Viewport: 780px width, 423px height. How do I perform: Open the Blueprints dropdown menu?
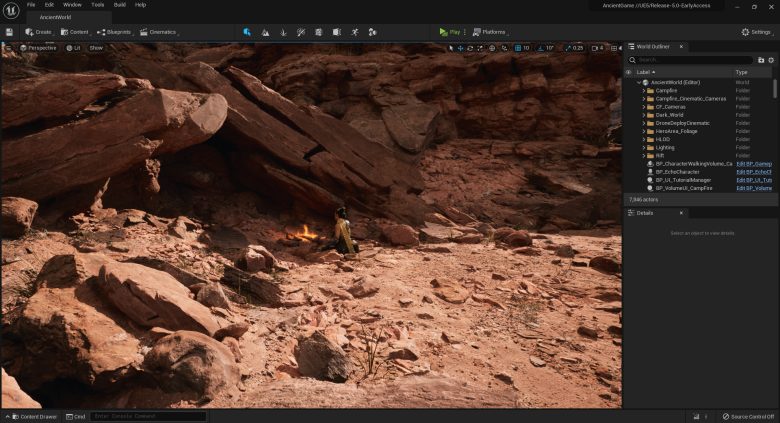pos(114,32)
